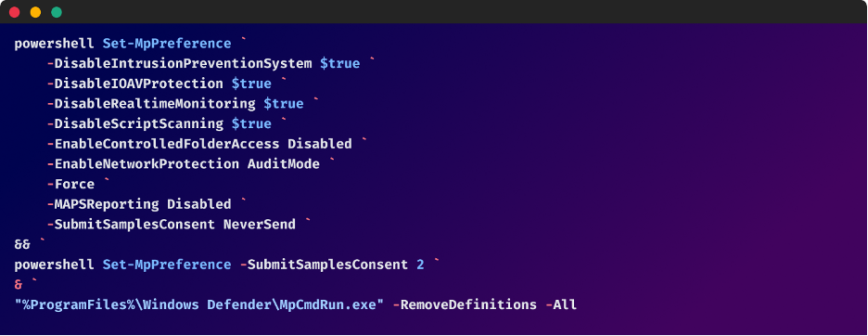Click the NeverSend value

pos(259,225)
